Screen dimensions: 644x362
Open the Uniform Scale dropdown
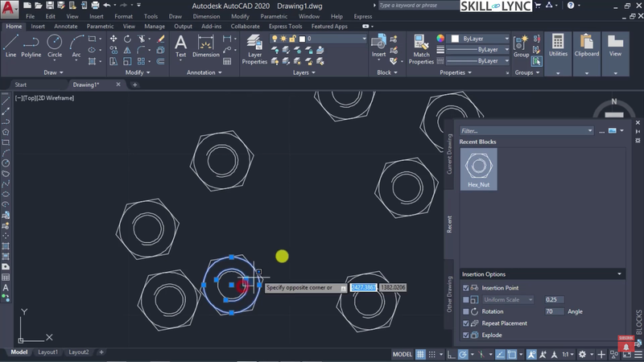click(507, 299)
